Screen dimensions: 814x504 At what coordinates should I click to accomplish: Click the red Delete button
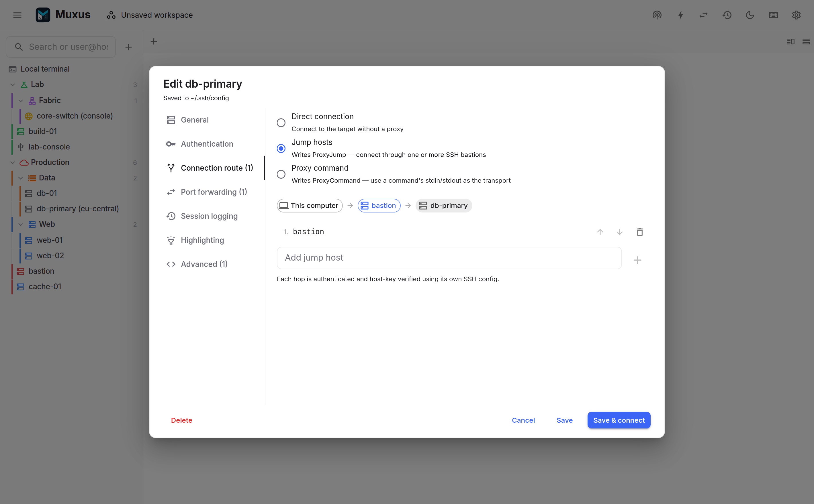click(181, 420)
